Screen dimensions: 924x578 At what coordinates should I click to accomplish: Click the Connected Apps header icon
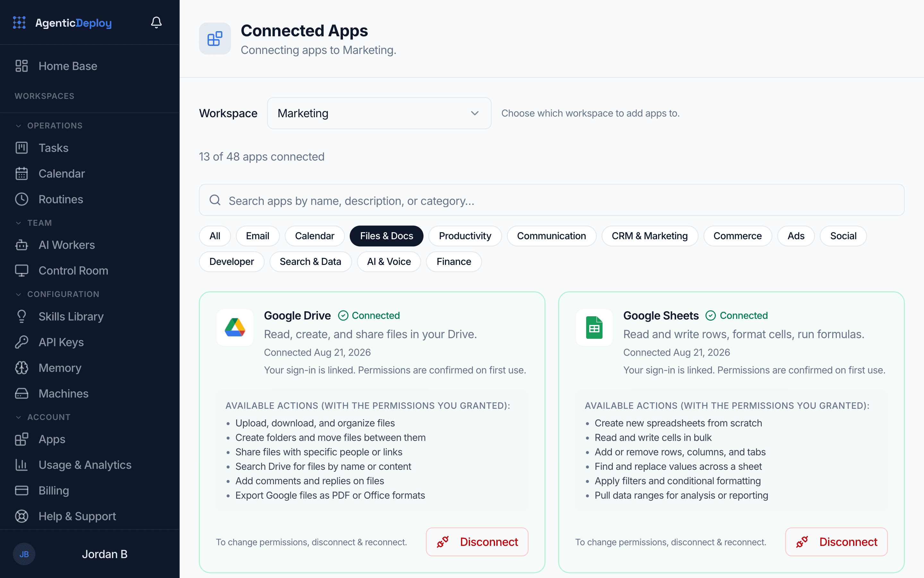coord(215,39)
